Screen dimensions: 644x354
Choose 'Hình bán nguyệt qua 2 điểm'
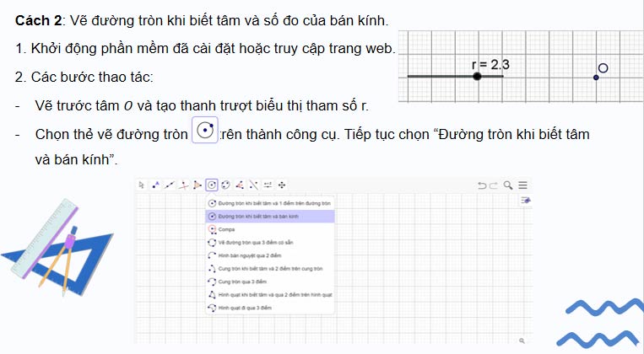click(270, 255)
